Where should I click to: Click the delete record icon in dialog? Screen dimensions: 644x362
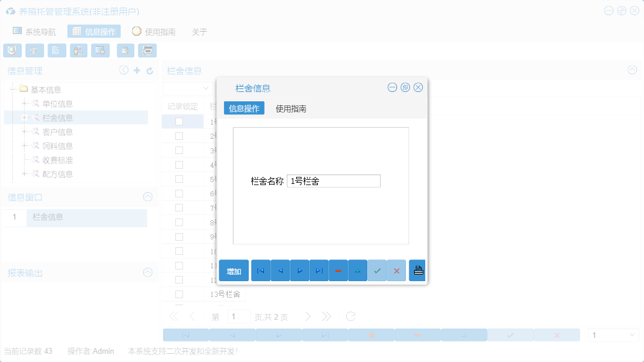point(338,270)
